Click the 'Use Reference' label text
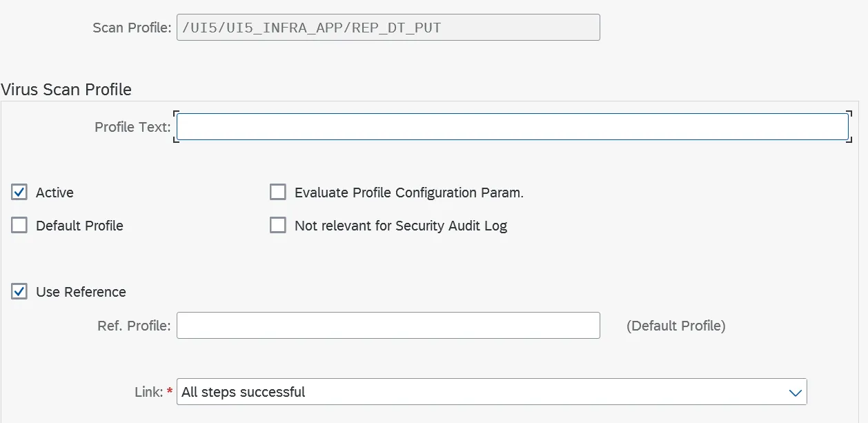 click(x=81, y=292)
